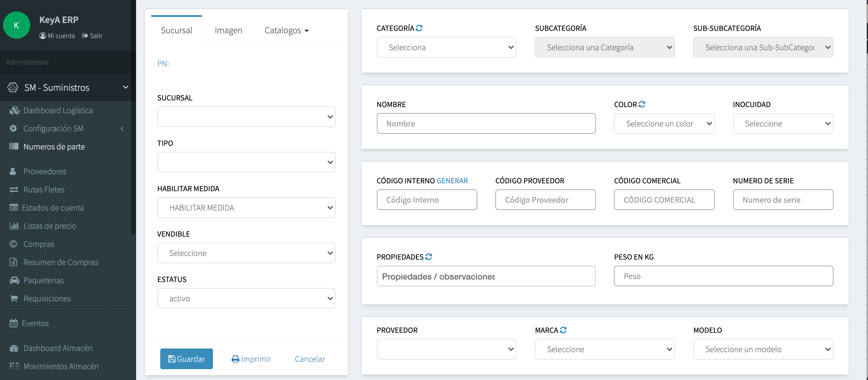Click the Guardar button

(186, 359)
